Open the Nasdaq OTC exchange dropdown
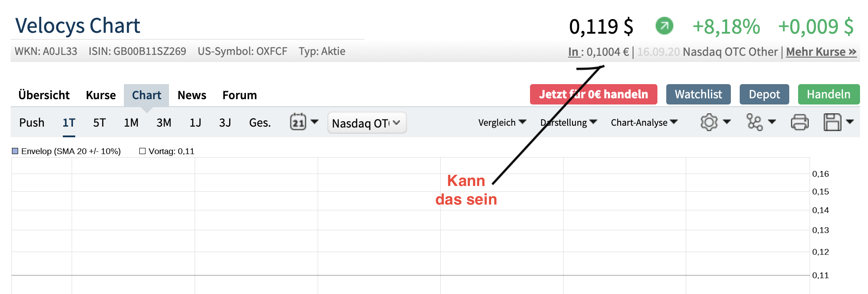The height and width of the screenshot is (294, 868). click(366, 123)
